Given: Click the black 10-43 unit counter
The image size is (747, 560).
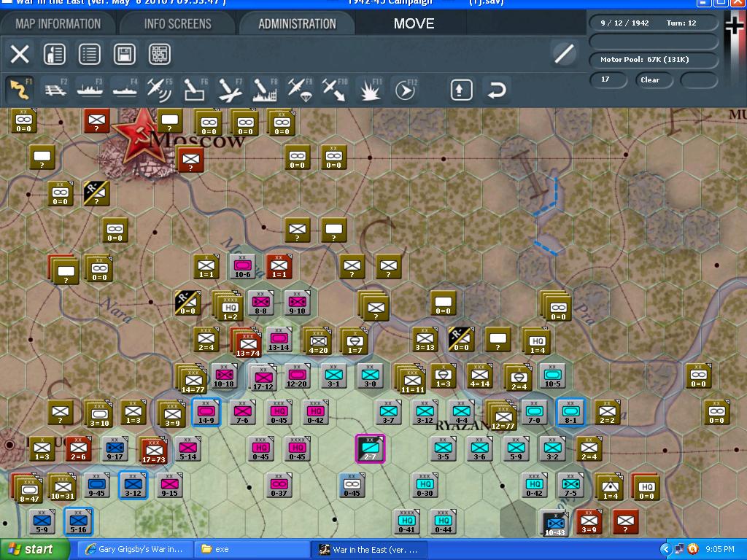Looking at the screenshot, I should pyautogui.click(x=555, y=522).
